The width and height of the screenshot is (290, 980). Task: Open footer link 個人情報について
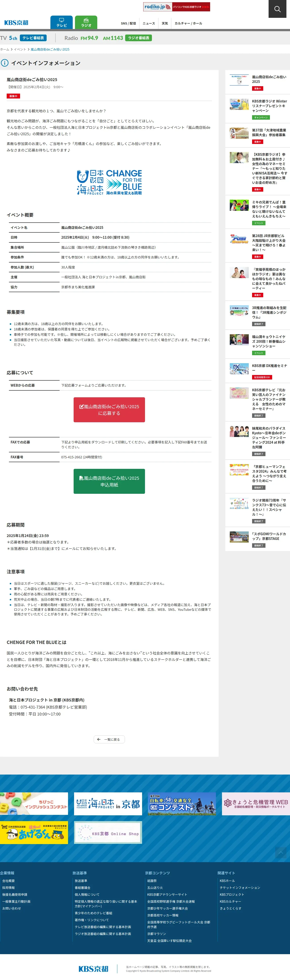pyautogui.click(x=87, y=894)
